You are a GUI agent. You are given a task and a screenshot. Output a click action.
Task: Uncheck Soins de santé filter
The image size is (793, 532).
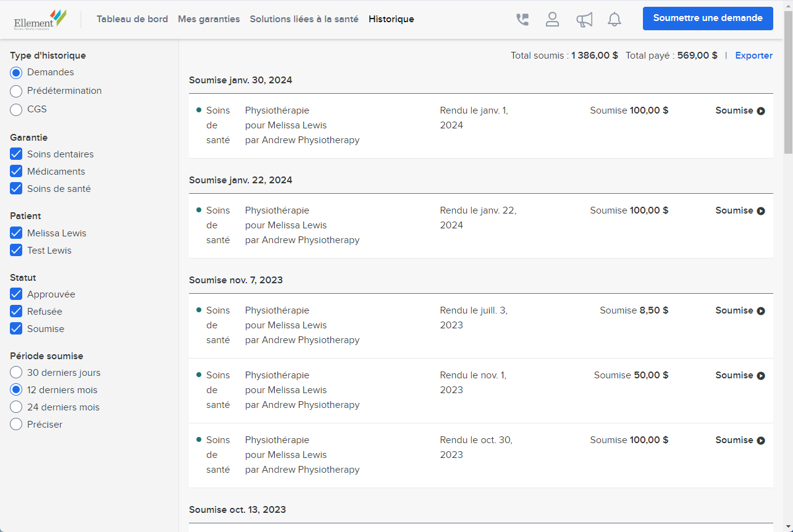click(16, 189)
